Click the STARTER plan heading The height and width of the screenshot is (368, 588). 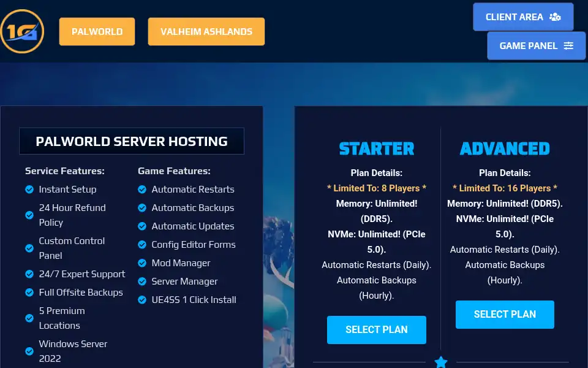(x=377, y=148)
